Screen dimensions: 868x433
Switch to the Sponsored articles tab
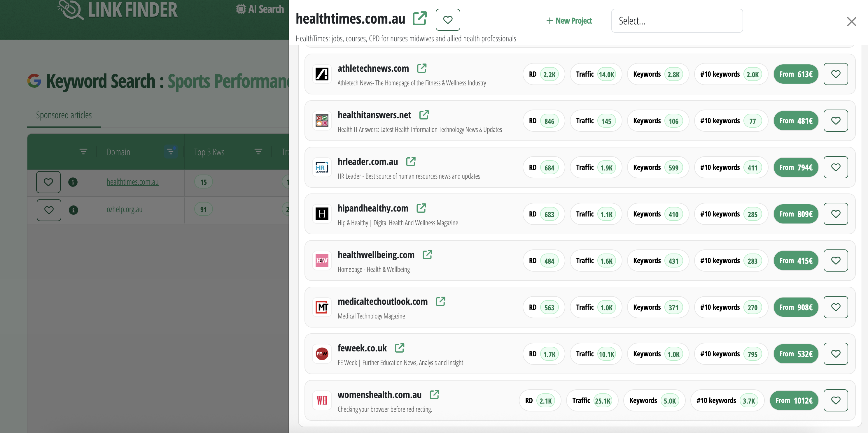[x=64, y=115]
